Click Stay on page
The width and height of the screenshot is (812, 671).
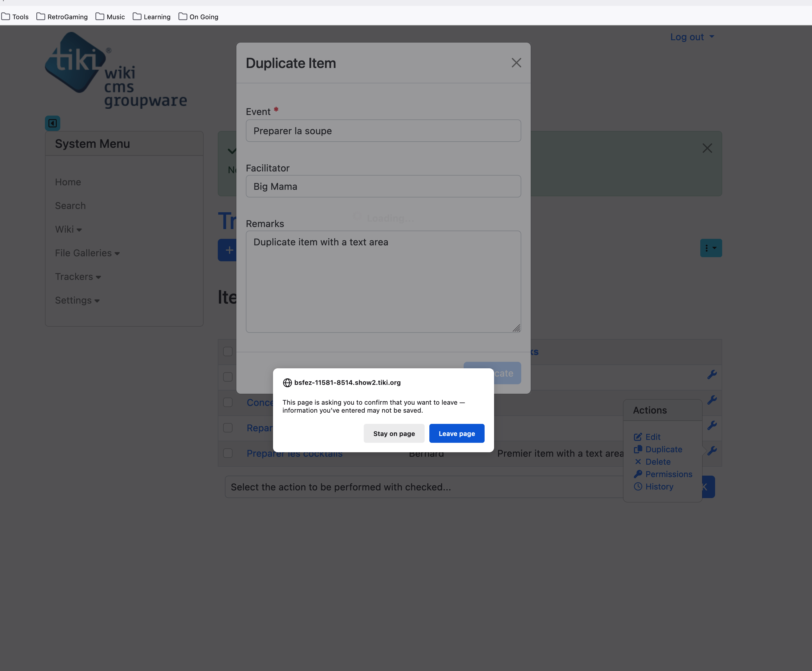394,434
